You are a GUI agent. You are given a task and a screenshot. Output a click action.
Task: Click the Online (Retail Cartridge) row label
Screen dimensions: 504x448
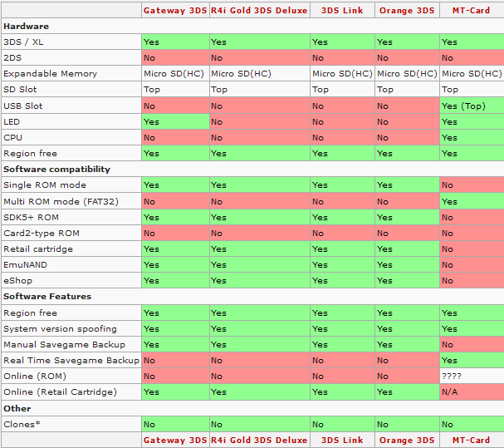[x=60, y=392]
